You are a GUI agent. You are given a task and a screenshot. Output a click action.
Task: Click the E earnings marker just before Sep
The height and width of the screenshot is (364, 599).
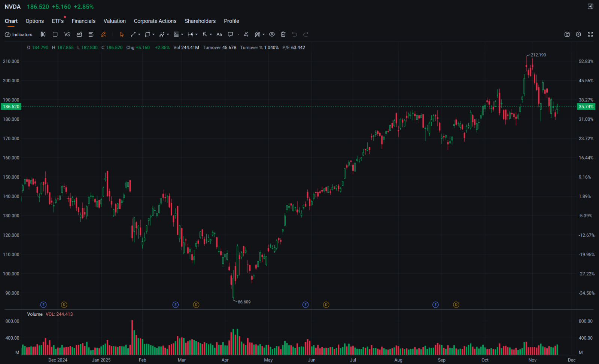pos(435,305)
